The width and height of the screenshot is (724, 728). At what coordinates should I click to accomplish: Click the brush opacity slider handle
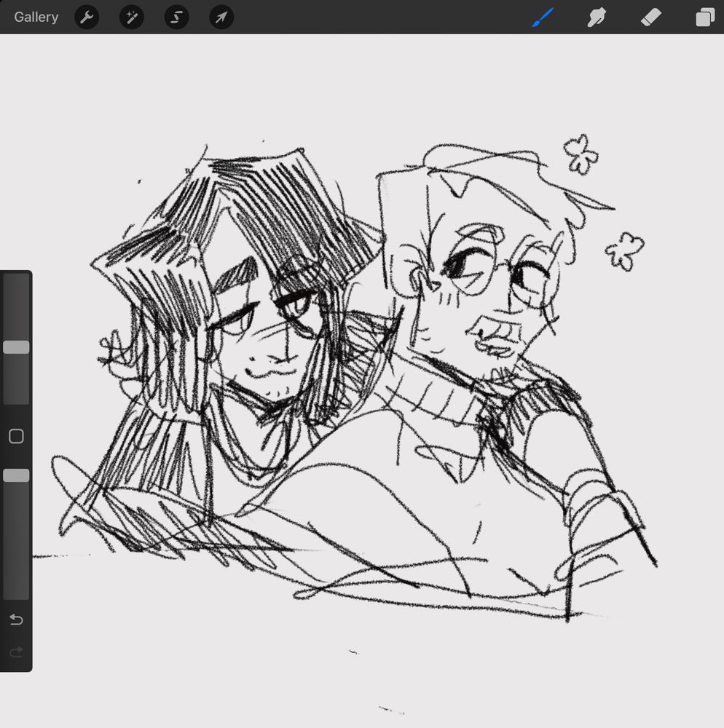pos(16,475)
